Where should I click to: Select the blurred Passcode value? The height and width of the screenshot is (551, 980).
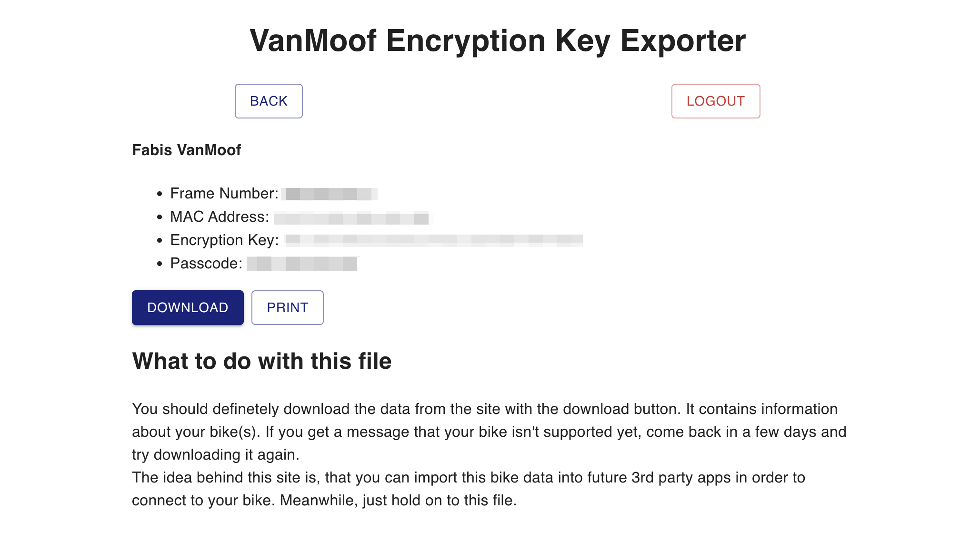(302, 263)
